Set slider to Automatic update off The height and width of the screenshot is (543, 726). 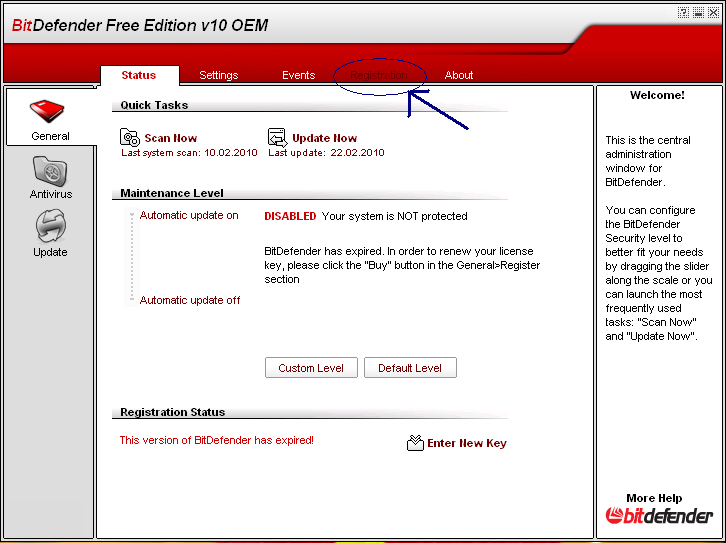point(190,300)
